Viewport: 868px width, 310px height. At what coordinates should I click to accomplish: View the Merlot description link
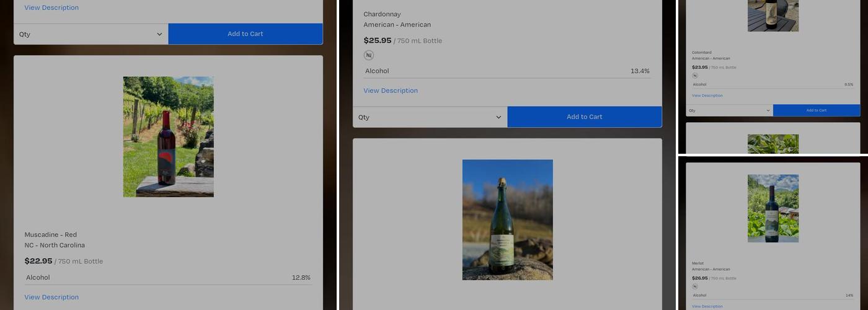pyautogui.click(x=707, y=306)
